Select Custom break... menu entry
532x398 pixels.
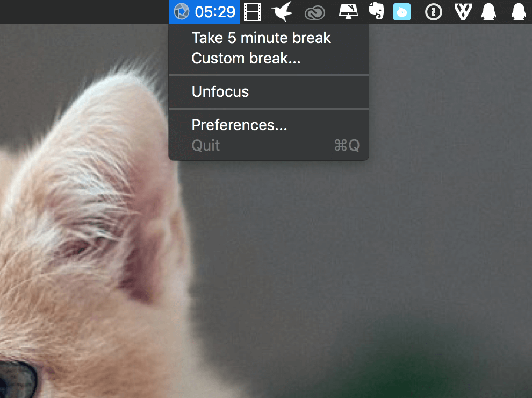268,59
